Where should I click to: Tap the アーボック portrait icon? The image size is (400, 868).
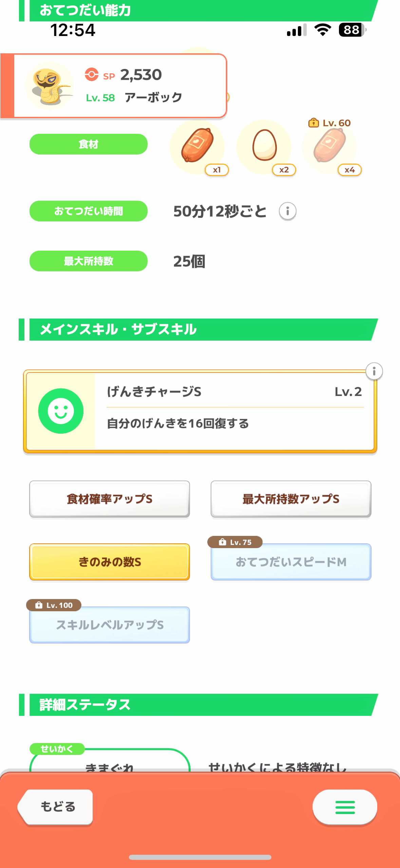point(50,86)
